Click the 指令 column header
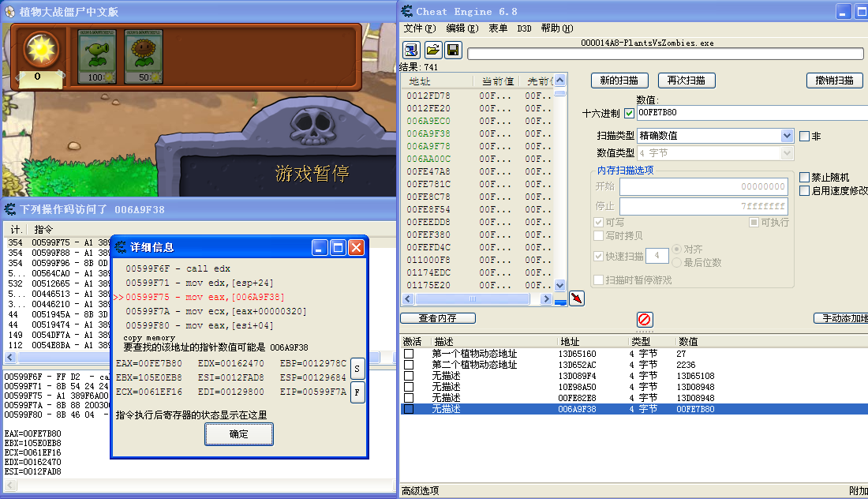 43,229
